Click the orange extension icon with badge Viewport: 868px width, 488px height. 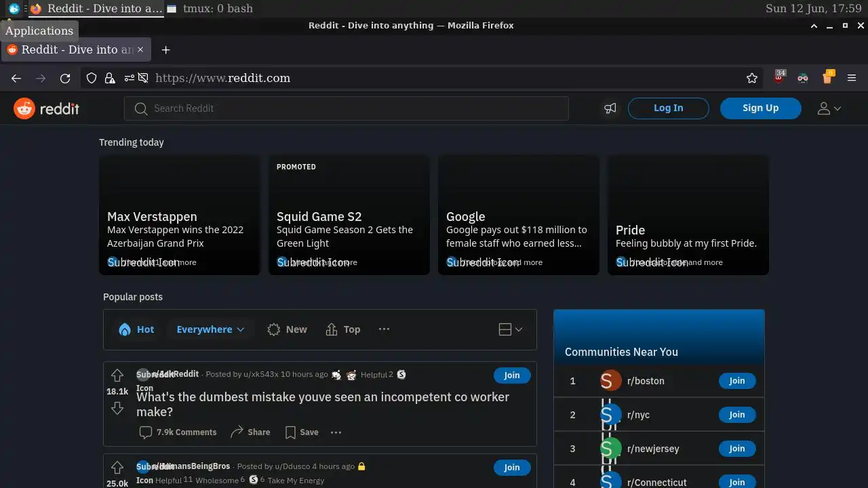click(827, 77)
